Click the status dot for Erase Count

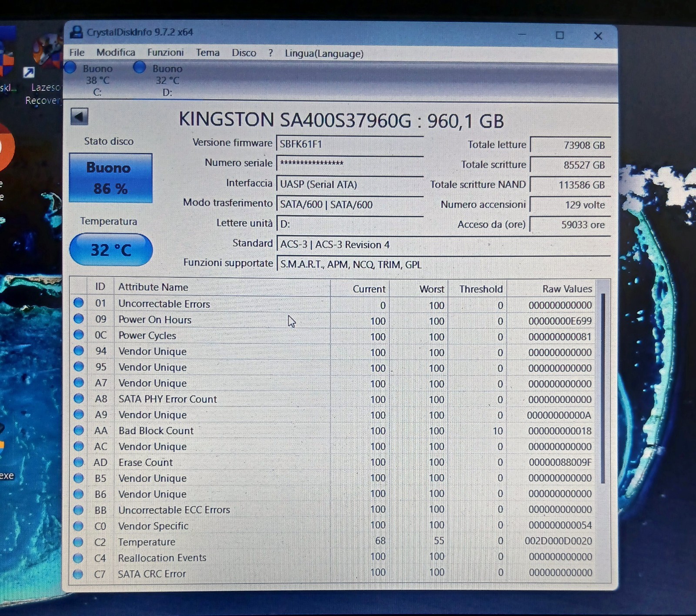pyautogui.click(x=79, y=462)
